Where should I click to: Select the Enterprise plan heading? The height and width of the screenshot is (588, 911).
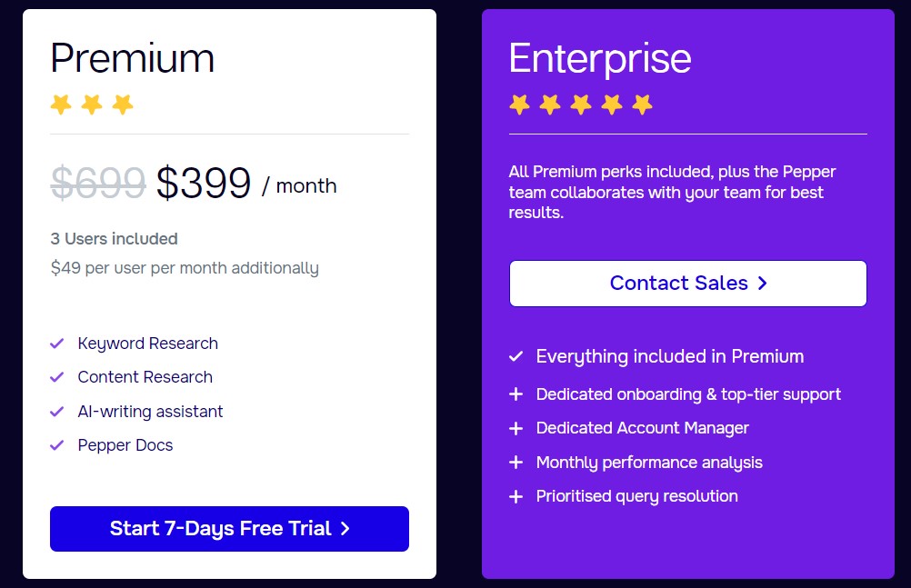coord(600,59)
